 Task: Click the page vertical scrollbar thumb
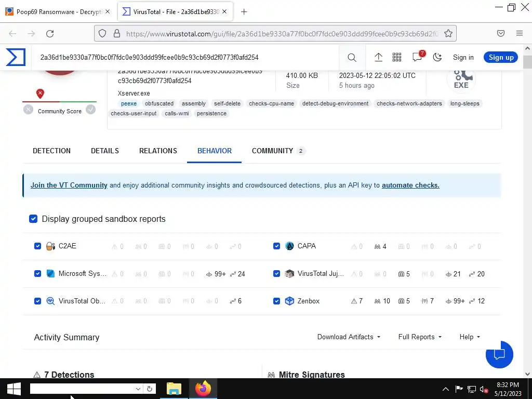[x=527, y=62]
